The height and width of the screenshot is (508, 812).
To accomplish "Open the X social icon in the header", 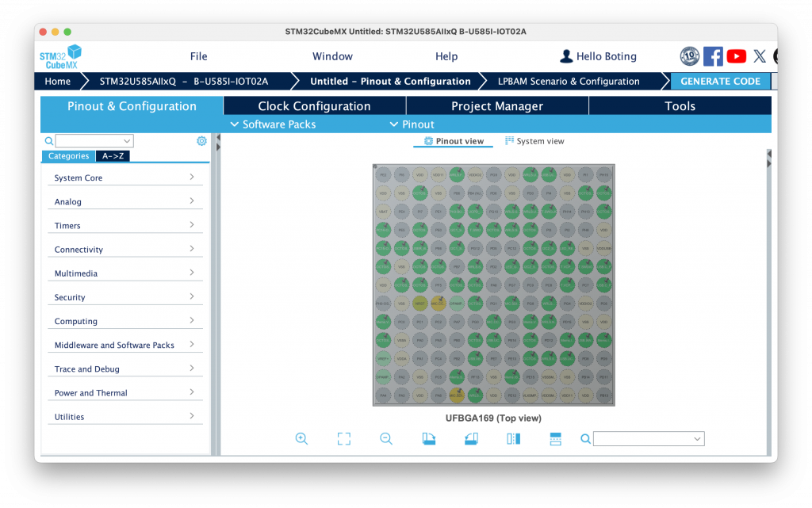I will click(x=760, y=55).
